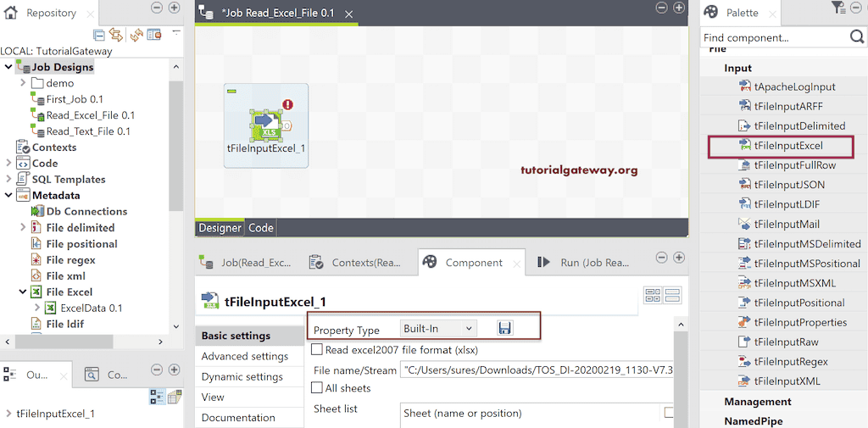
Task: Tick the checkbox in the Sheet list header
Action: [x=669, y=412]
